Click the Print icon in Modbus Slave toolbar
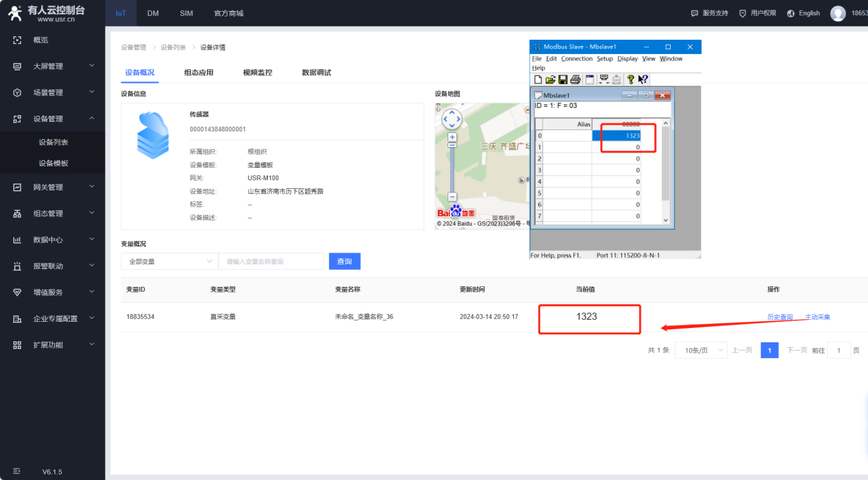868x480 pixels. click(x=575, y=79)
